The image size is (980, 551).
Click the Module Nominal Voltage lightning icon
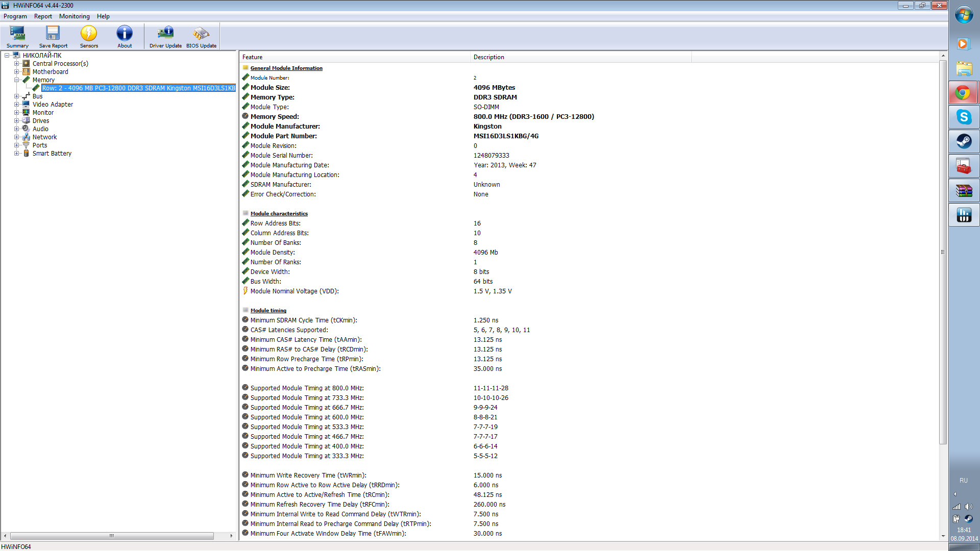(245, 291)
